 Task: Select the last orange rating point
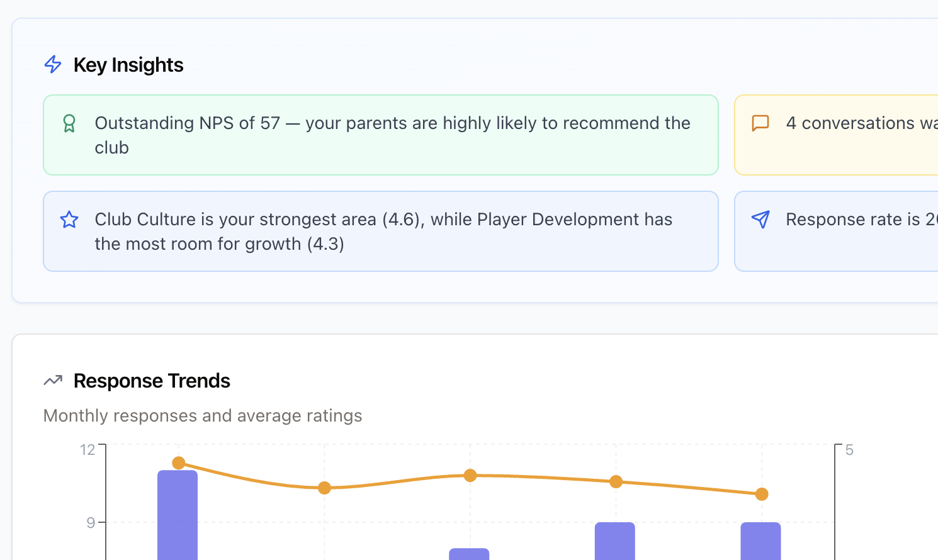click(x=761, y=495)
